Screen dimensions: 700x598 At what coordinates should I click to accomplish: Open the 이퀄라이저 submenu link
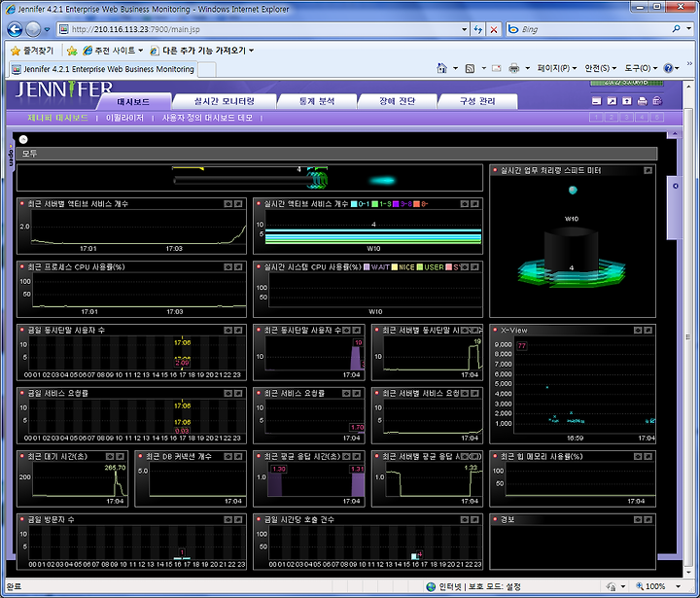tap(124, 118)
